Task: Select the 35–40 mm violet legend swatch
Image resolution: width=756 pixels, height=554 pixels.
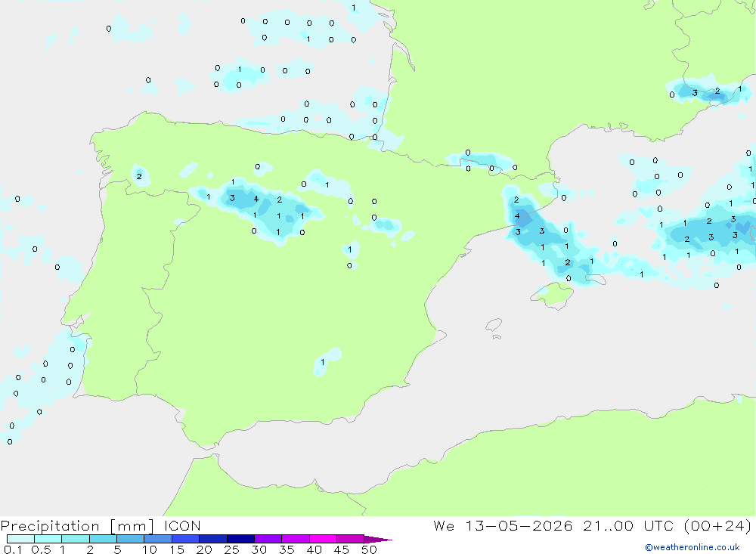Action: [x=296, y=539]
